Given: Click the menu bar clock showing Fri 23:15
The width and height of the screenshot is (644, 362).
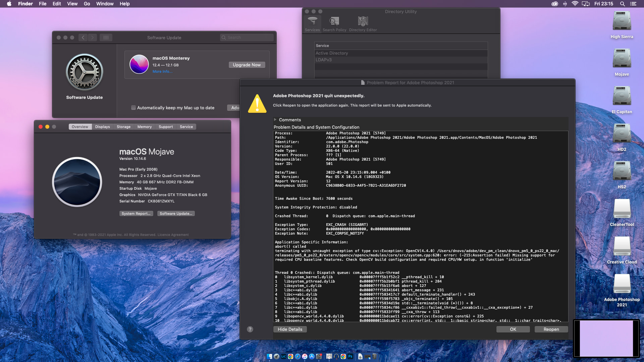Looking at the screenshot, I should click(604, 4).
